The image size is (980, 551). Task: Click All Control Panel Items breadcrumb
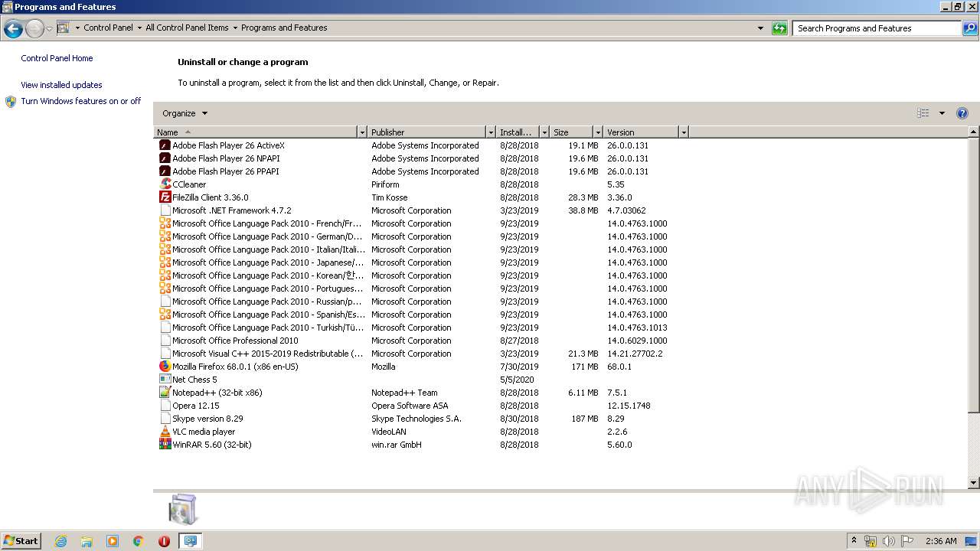tap(187, 28)
